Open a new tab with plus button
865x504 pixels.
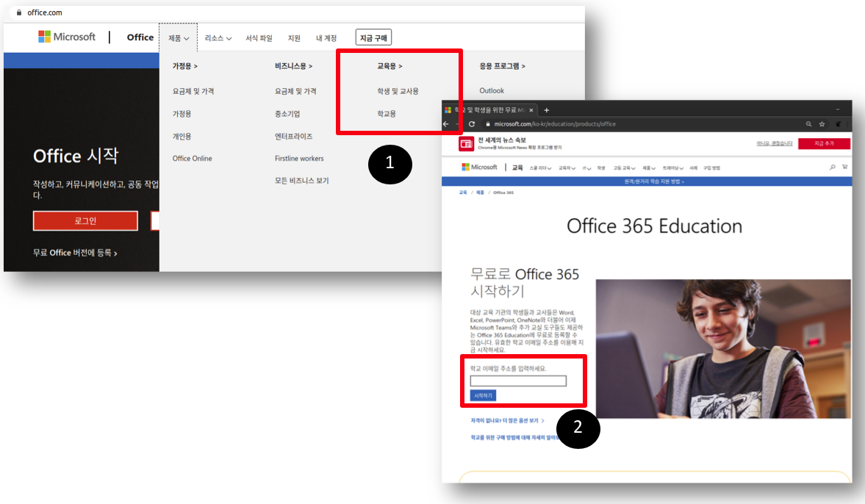(x=547, y=110)
